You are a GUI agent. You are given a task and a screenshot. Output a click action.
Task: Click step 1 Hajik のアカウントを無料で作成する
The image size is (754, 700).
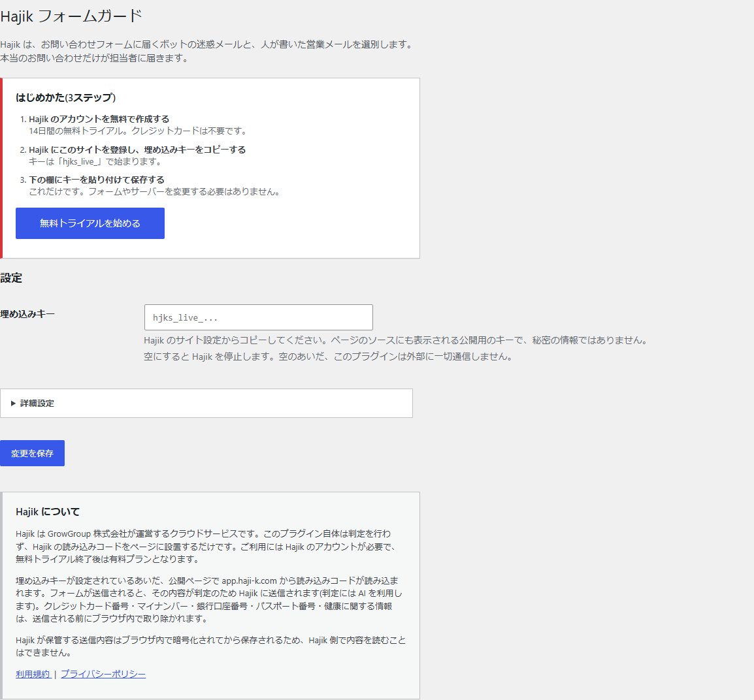99,119
